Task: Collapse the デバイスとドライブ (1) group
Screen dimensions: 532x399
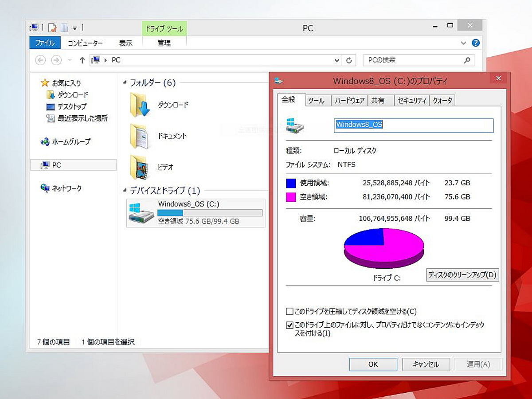Action: click(x=125, y=191)
